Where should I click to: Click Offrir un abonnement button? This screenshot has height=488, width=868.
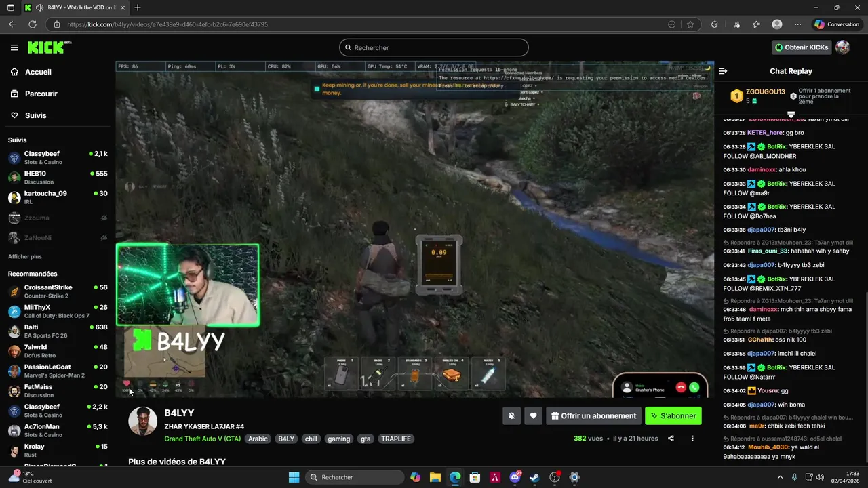(593, 416)
